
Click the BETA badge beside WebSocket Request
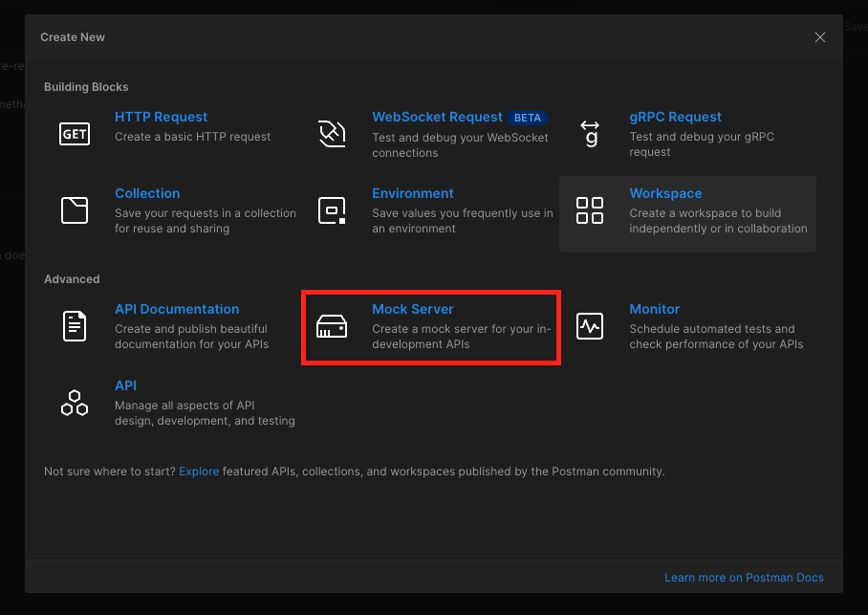click(x=528, y=118)
